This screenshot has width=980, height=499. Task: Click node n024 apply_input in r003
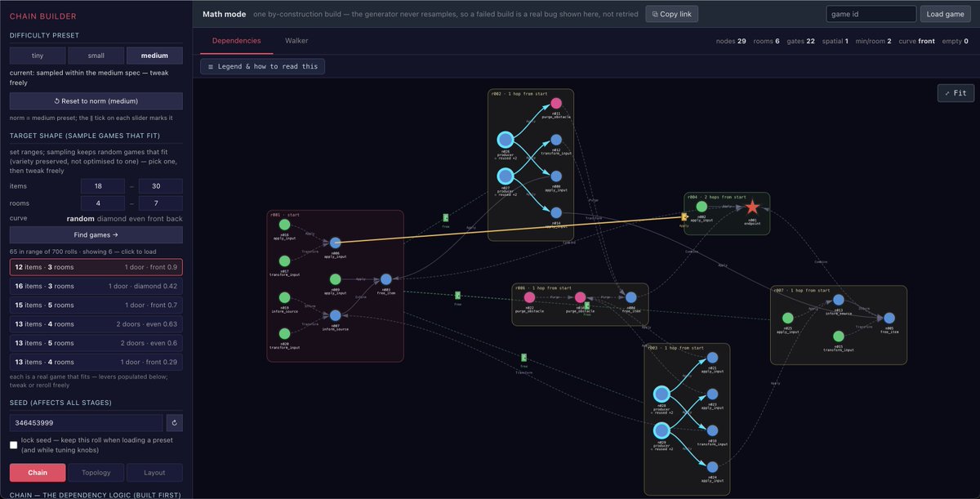712,467
